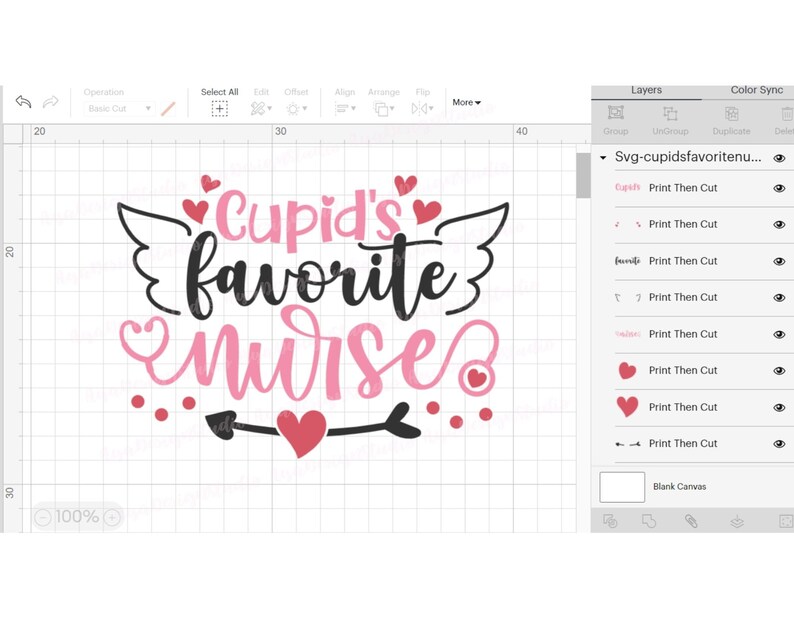Hide the arrow layer
The image size is (794, 643).
779,444
